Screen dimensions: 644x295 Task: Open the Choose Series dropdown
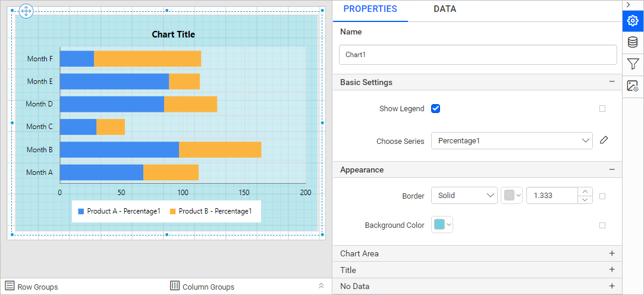tap(511, 141)
